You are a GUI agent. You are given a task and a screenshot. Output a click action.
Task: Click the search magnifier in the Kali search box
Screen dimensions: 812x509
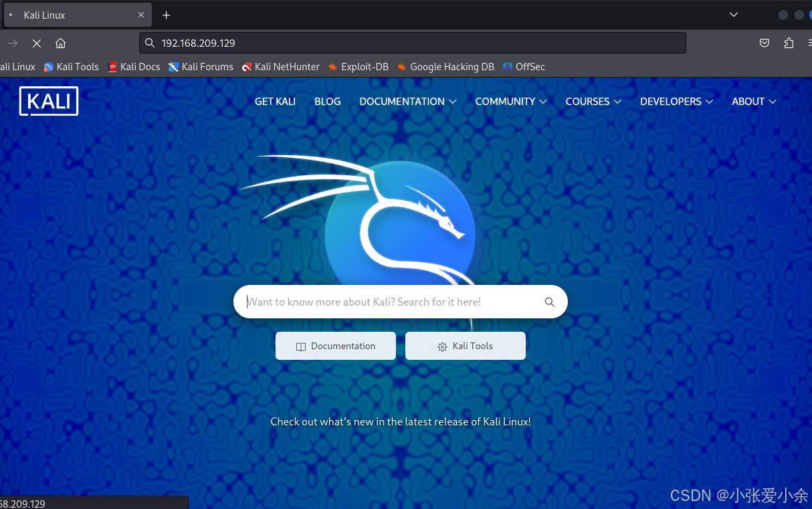pos(549,302)
